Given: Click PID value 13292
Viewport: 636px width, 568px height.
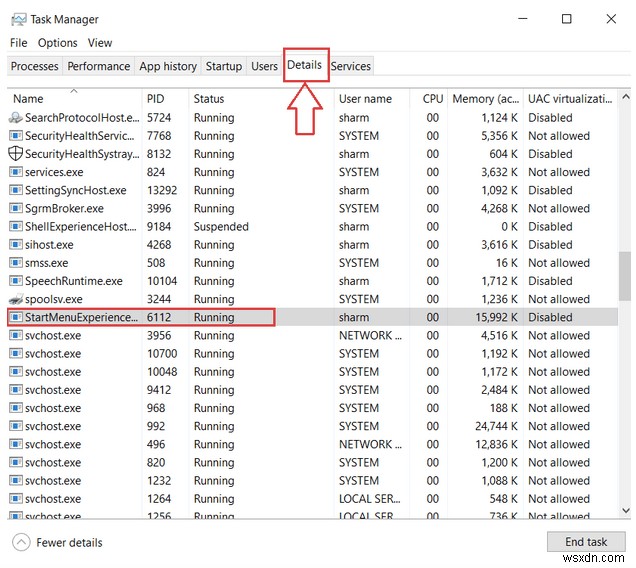Looking at the screenshot, I should click(x=162, y=190).
